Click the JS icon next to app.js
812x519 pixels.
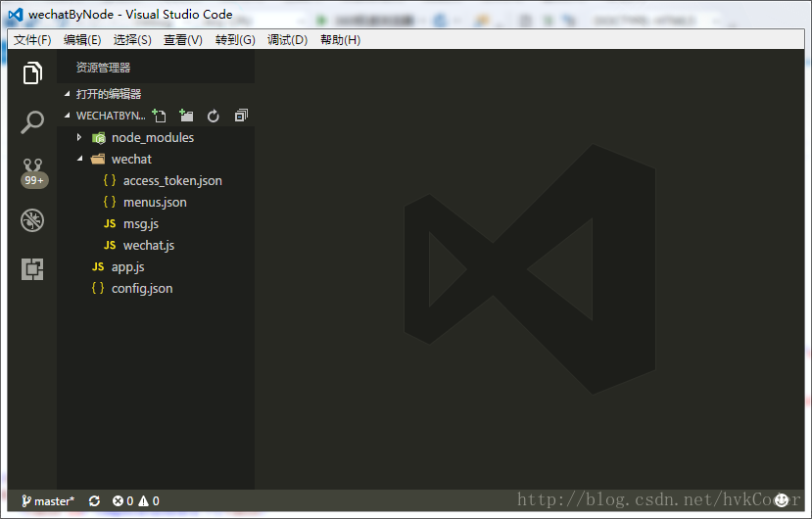(98, 266)
